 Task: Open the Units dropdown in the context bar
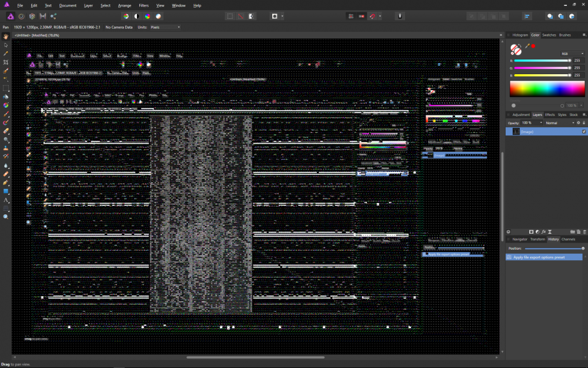pos(165,26)
